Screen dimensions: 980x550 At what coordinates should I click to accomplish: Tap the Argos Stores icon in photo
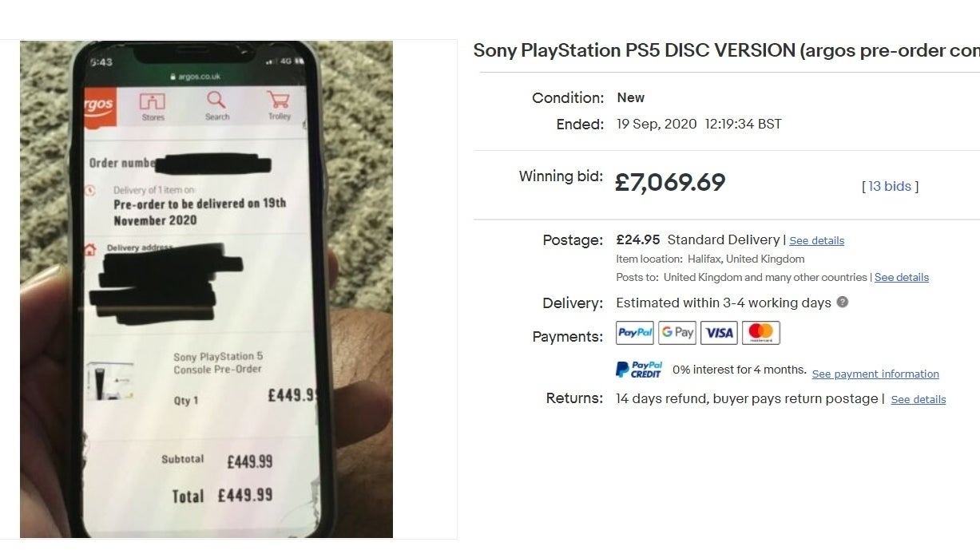click(152, 106)
